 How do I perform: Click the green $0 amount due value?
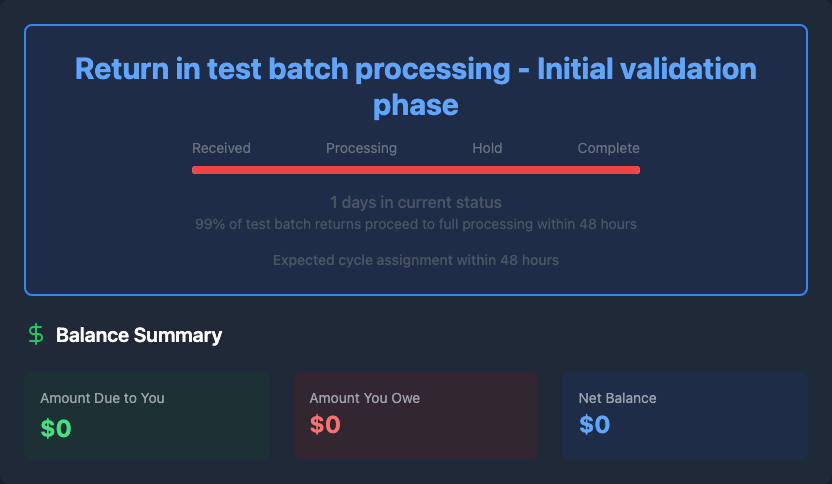(x=56, y=428)
